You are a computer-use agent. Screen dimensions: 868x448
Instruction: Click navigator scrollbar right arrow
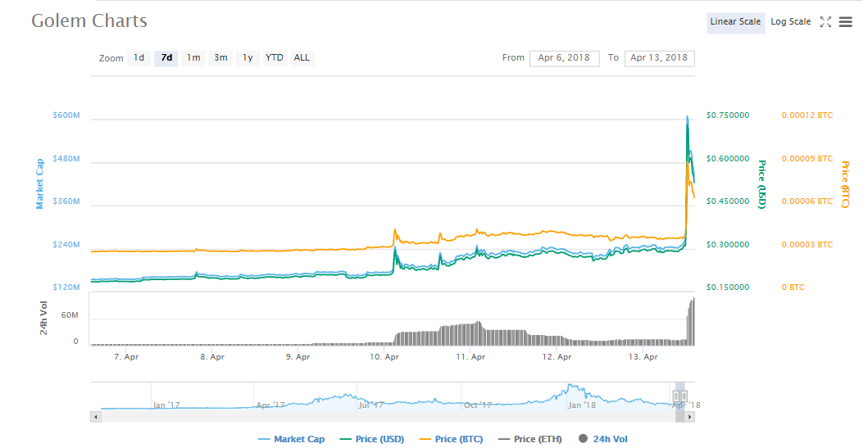click(690, 417)
